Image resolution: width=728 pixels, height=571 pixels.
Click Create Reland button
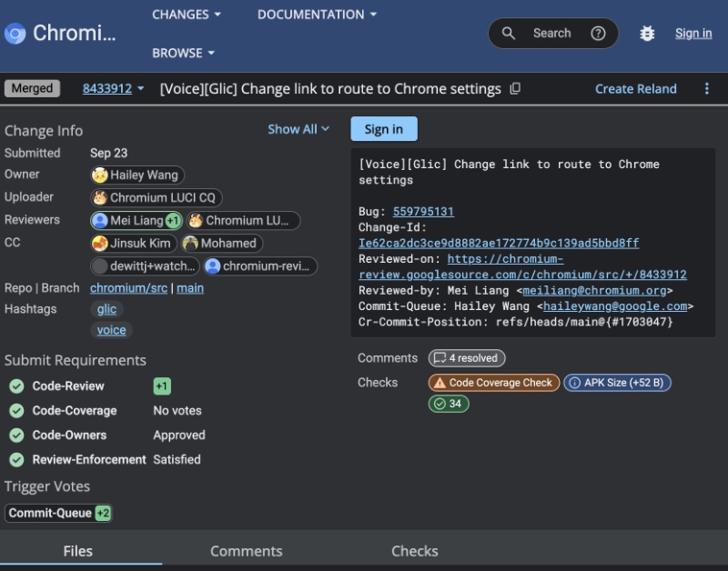click(x=635, y=88)
